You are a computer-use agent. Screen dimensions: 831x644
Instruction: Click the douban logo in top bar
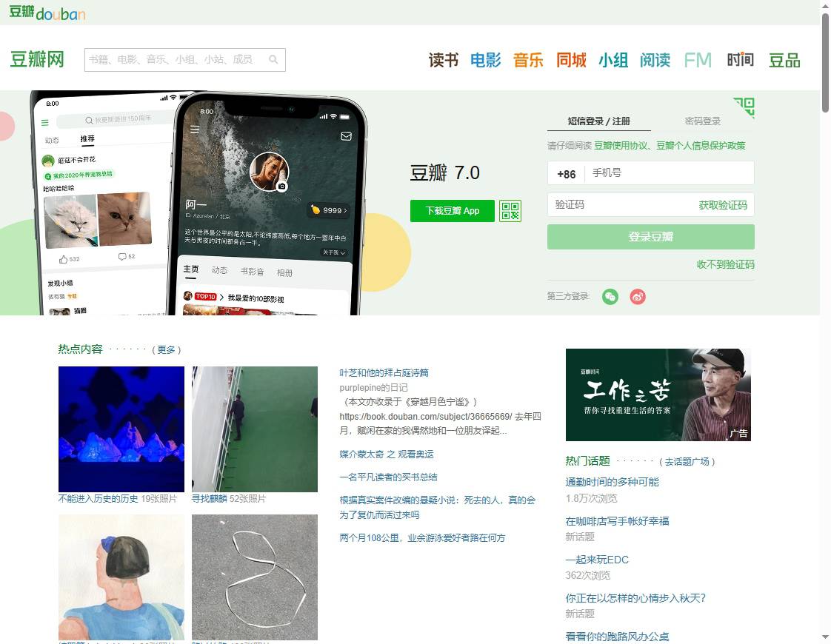click(x=47, y=13)
